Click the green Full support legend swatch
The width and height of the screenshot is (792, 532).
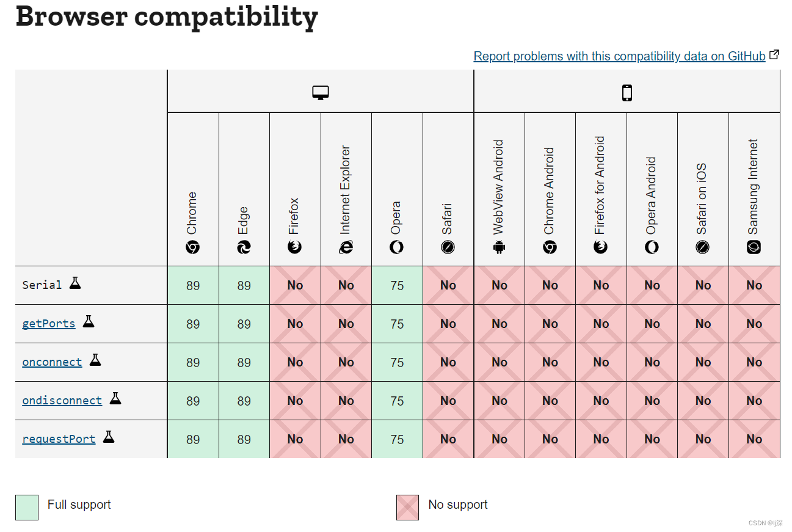(27, 508)
